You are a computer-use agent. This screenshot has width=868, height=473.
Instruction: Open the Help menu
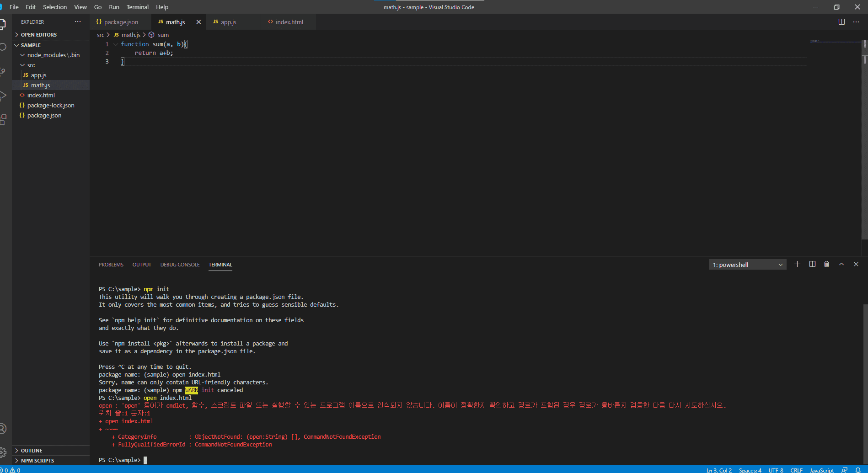tap(162, 7)
